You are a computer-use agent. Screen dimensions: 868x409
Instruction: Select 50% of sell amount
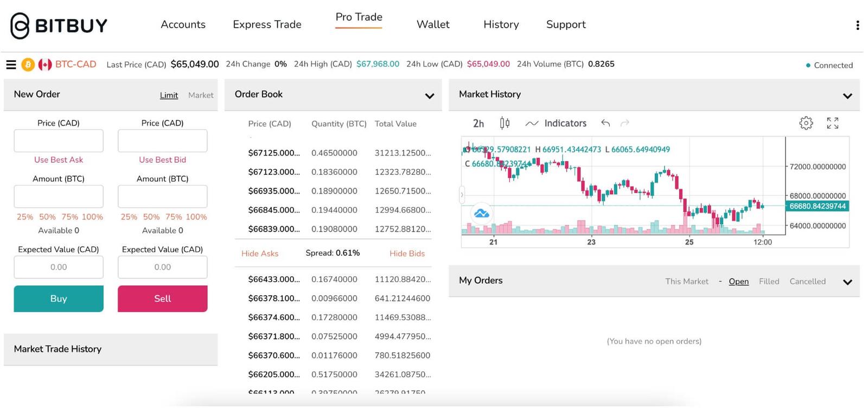point(151,216)
